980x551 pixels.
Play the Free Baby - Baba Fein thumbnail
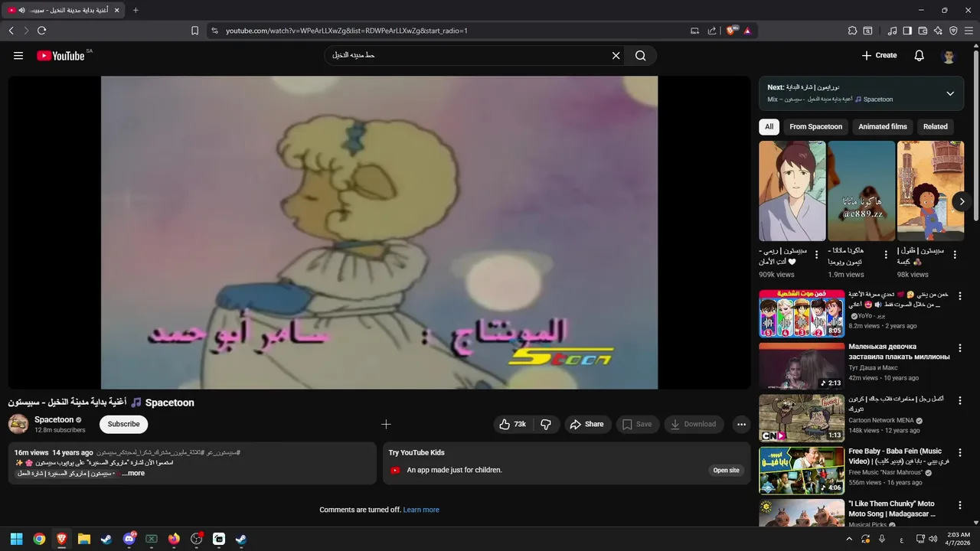[802, 470]
